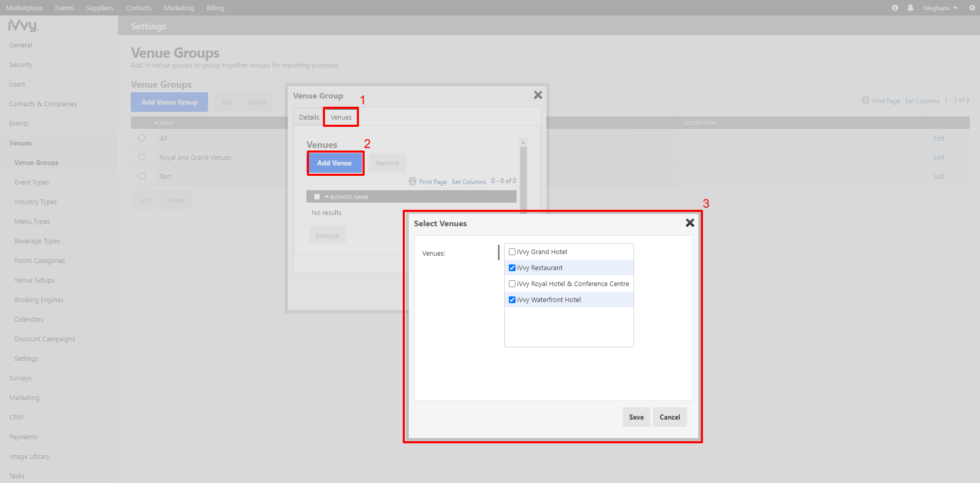Open the Meghann user dropdown
The height and width of the screenshot is (483, 980).
coord(940,8)
